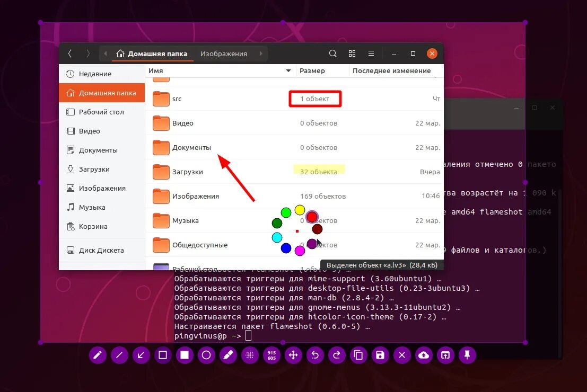Sort by the Размер column header
Viewport: 587px width, 392px height.
(x=322, y=70)
